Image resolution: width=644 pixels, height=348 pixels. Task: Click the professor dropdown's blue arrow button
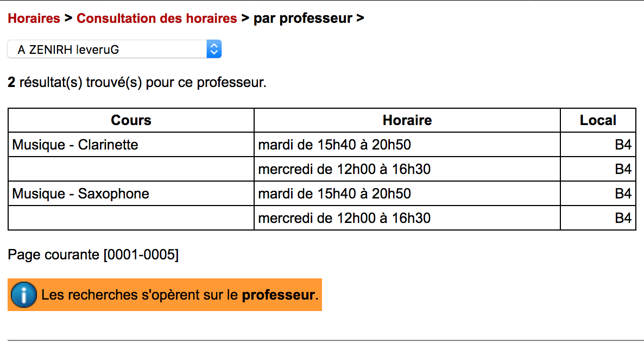pyautogui.click(x=214, y=49)
